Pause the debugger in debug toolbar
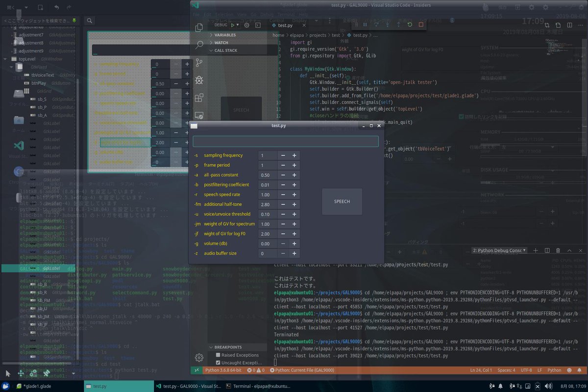The height and width of the screenshot is (392, 588). 365,24
